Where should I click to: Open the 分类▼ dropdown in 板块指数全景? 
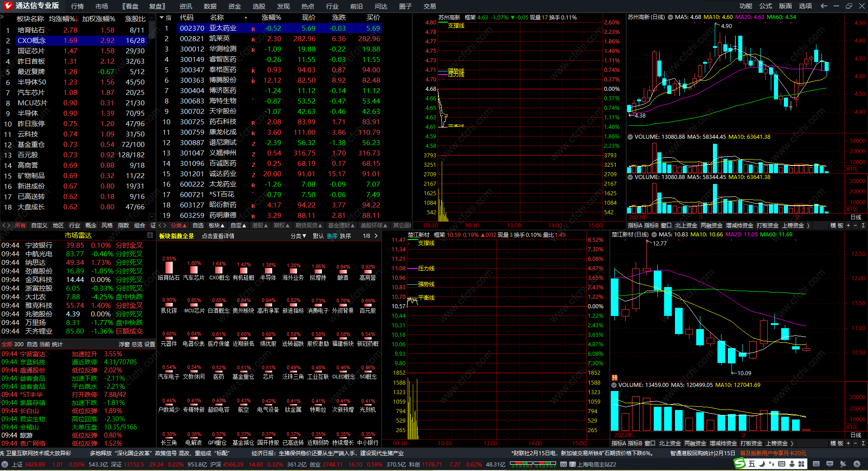(x=298, y=236)
